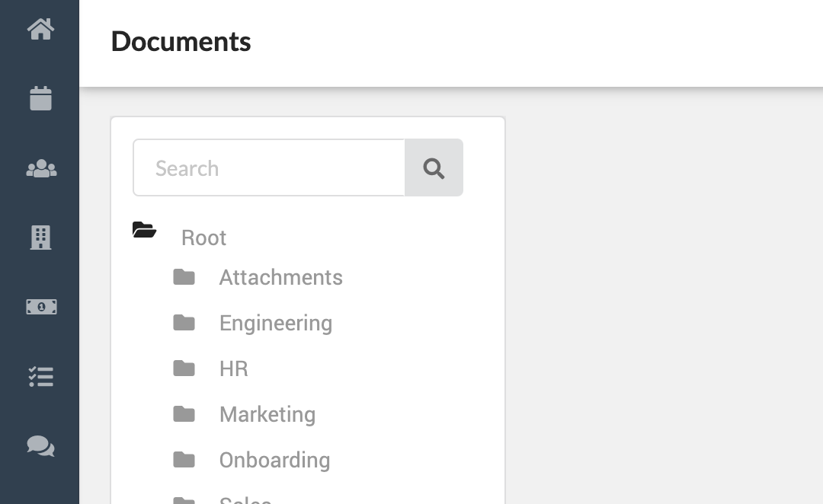Open the Payroll money icon
The image size is (823, 504).
40,306
